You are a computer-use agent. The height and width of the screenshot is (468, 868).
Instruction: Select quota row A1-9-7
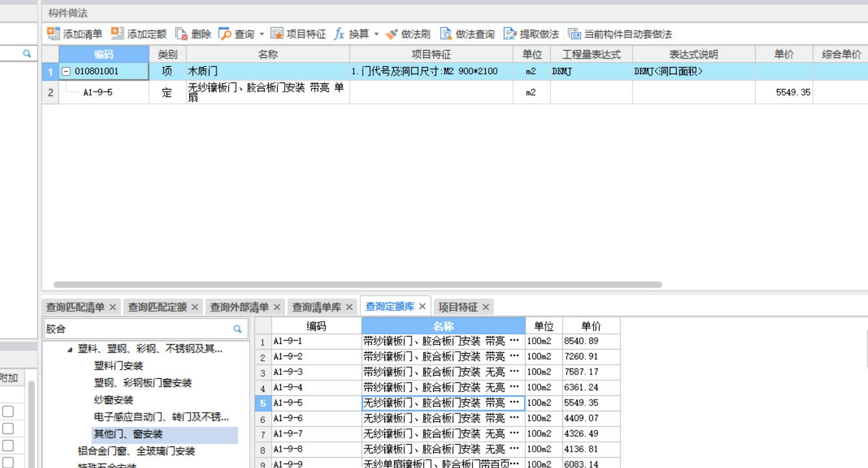[x=438, y=434]
